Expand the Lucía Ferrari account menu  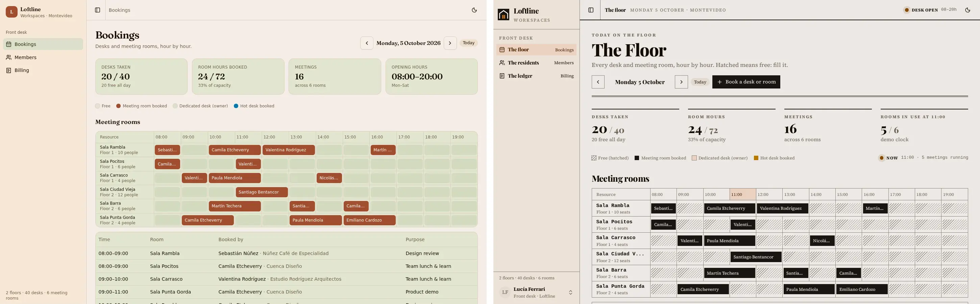click(536, 292)
